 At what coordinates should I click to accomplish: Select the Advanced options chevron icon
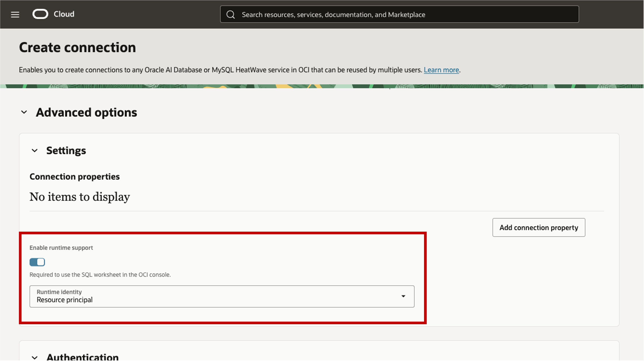tap(24, 112)
